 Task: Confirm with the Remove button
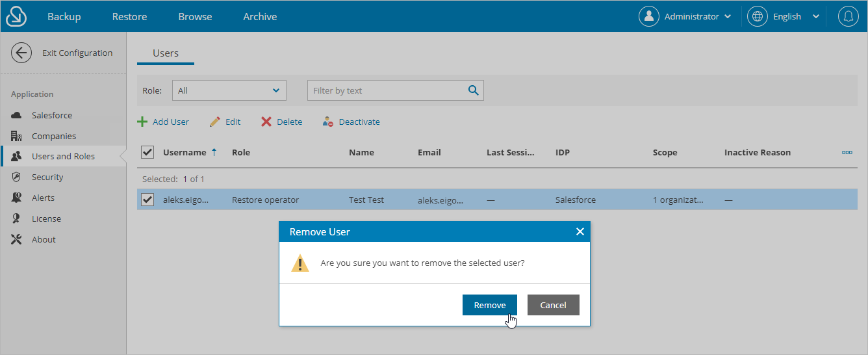coord(490,305)
